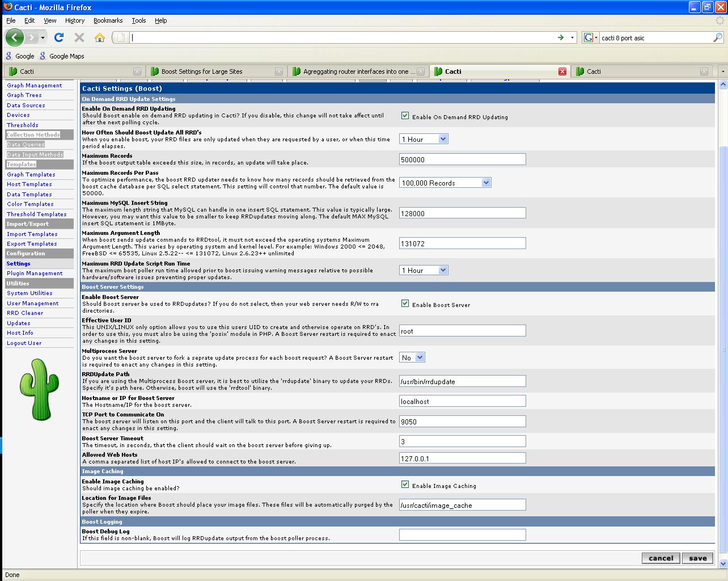
Task: Reload the page with the refresh icon
Action: point(58,37)
